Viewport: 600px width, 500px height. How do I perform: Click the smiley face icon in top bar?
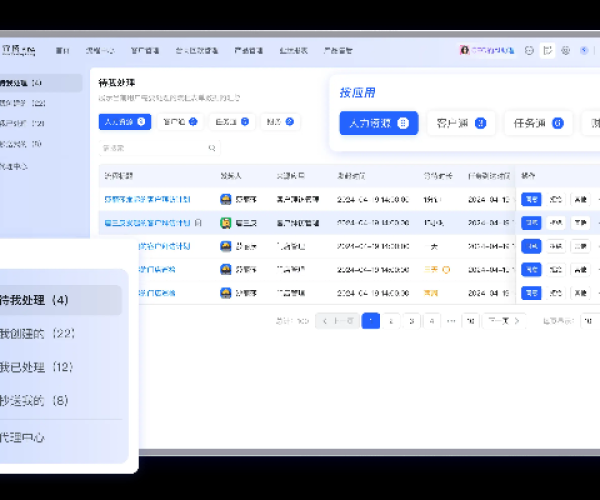[529, 50]
